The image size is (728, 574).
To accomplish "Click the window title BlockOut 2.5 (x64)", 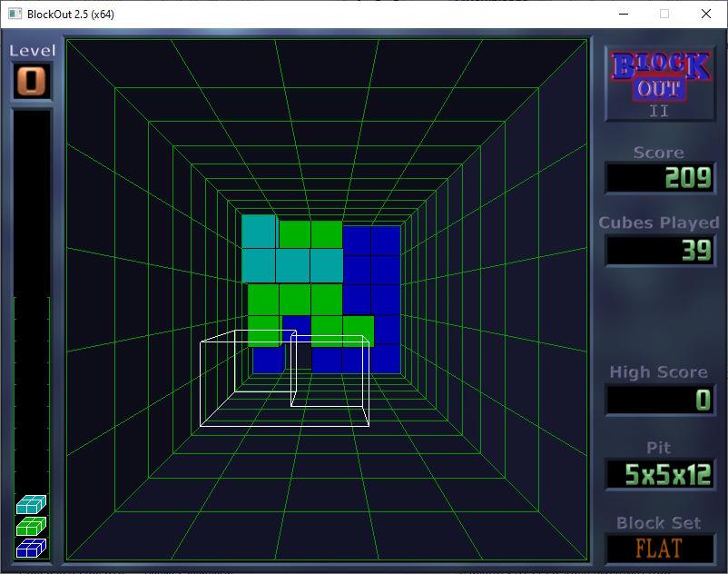I will 71,15.
